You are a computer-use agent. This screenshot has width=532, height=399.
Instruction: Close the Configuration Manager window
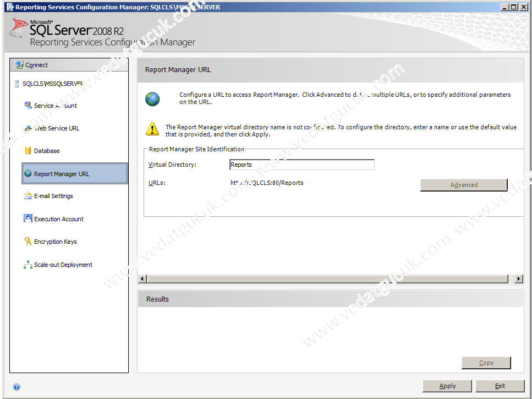(x=523, y=7)
